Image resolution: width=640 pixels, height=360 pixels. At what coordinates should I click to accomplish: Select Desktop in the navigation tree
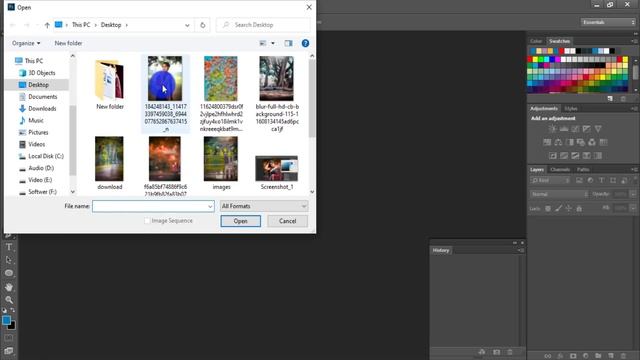(38, 85)
